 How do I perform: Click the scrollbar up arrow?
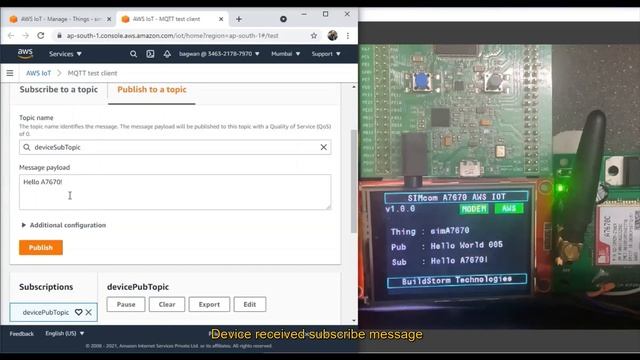pyautogui.click(x=354, y=87)
